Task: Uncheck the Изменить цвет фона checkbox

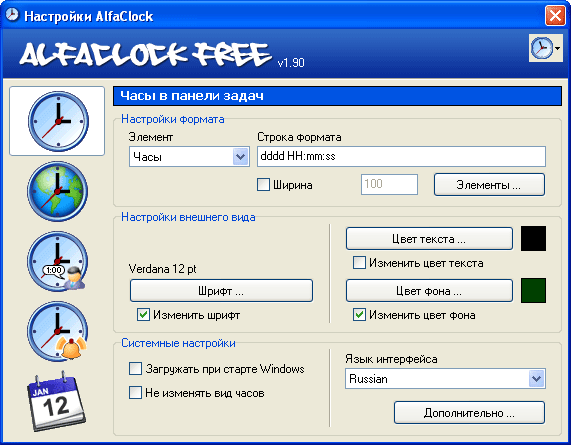Action: pyautogui.click(x=359, y=315)
